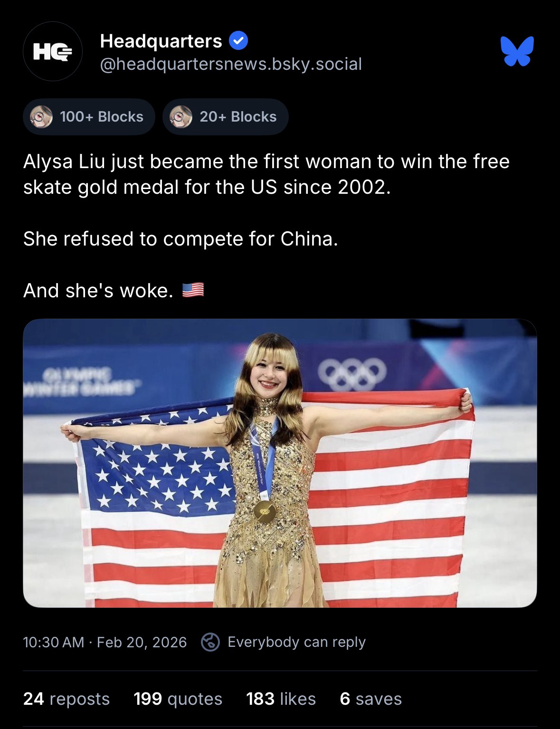The height and width of the screenshot is (729, 560).
Task: Click the Everybody can reply text
Action: (296, 642)
